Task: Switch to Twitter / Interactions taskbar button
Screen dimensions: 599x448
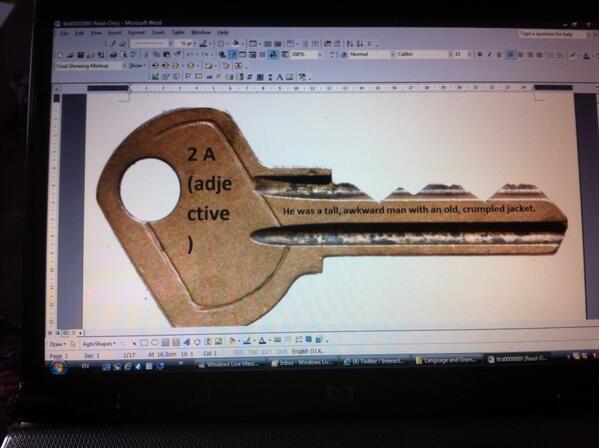Action: (x=375, y=361)
